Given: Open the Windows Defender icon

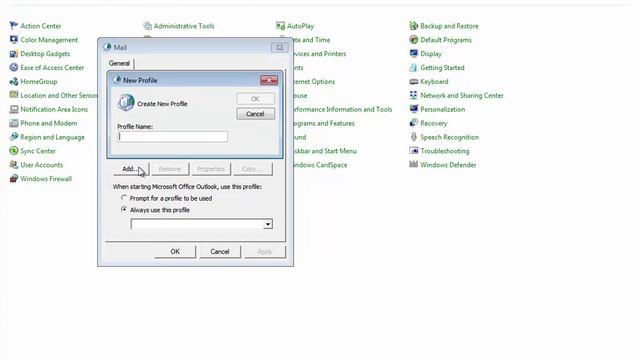Looking at the screenshot, I should (413, 164).
